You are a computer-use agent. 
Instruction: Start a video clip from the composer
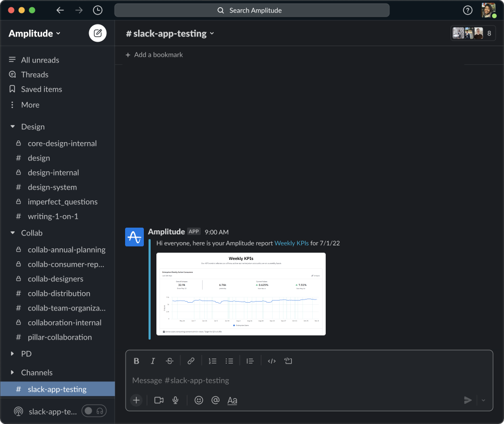coord(158,400)
